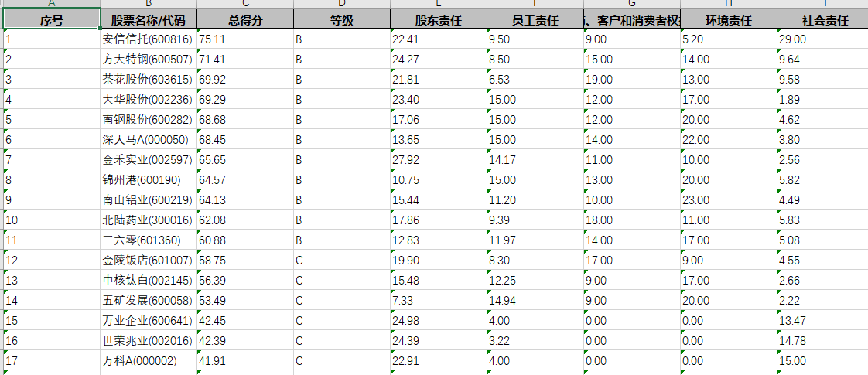The height and width of the screenshot is (375, 868).
Task: Select cell 南钢股份(600282)
Action: 149,120
